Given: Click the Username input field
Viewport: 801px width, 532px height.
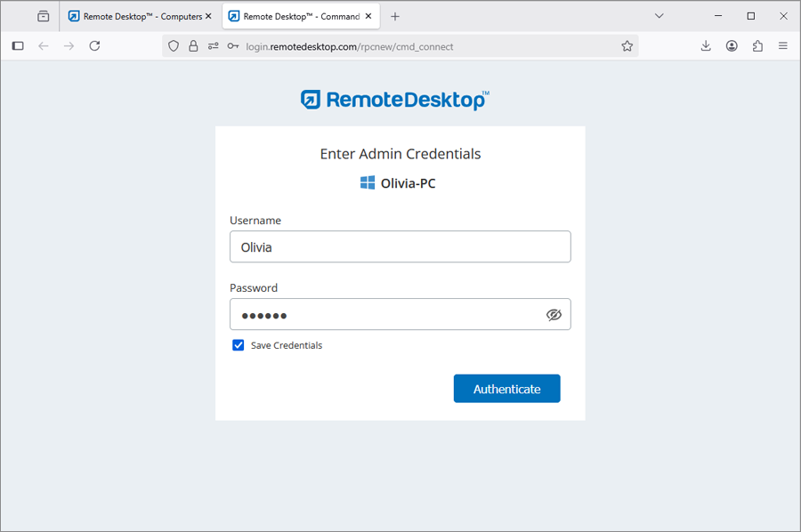Looking at the screenshot, I should pos(400,247).
